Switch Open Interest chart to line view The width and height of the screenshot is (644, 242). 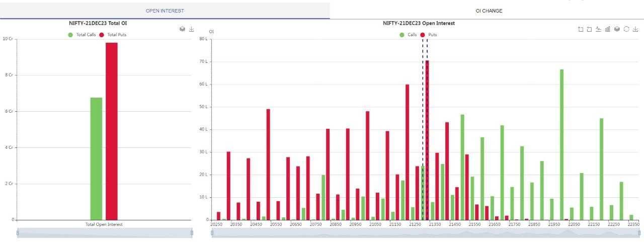(x=598, y=29)
